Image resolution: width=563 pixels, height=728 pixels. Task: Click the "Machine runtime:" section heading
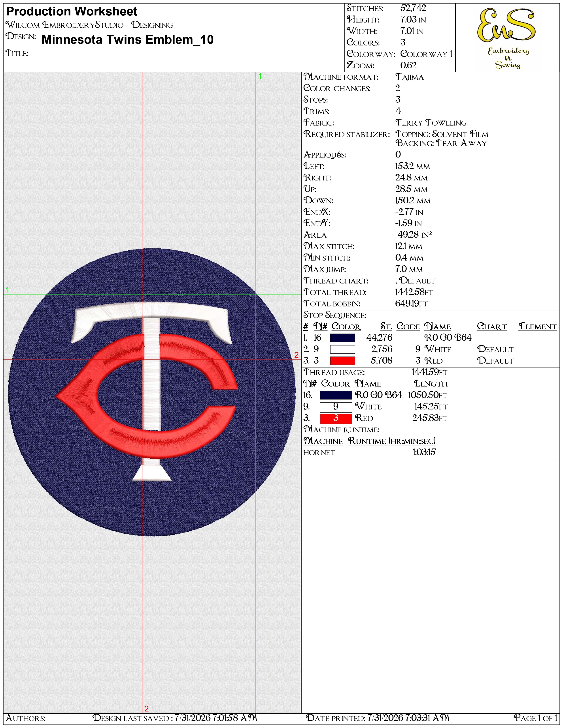[341, 430]
